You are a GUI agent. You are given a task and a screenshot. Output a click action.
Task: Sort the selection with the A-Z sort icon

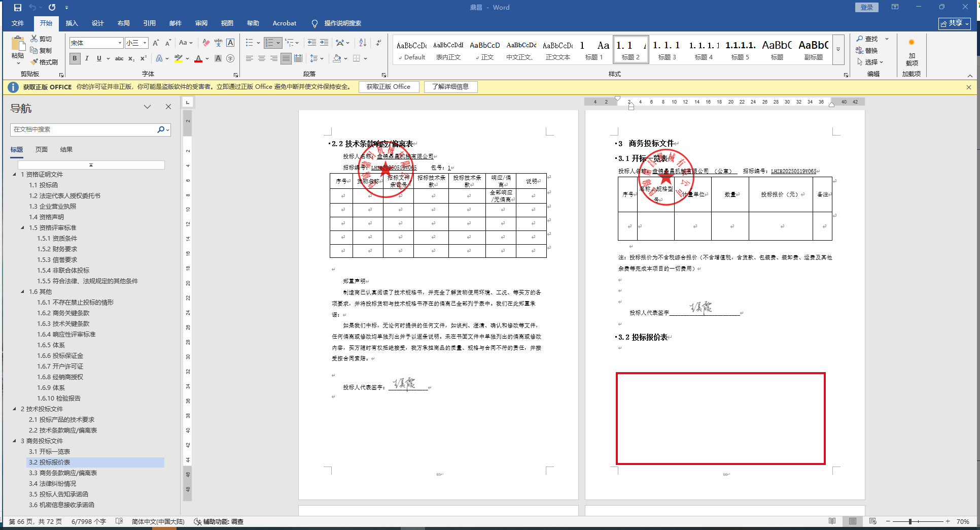click(363, 43)
